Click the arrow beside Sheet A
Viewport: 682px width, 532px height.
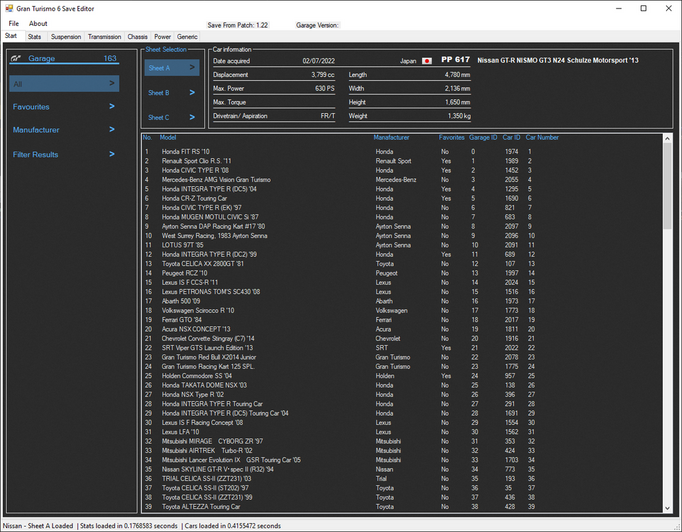192,67
